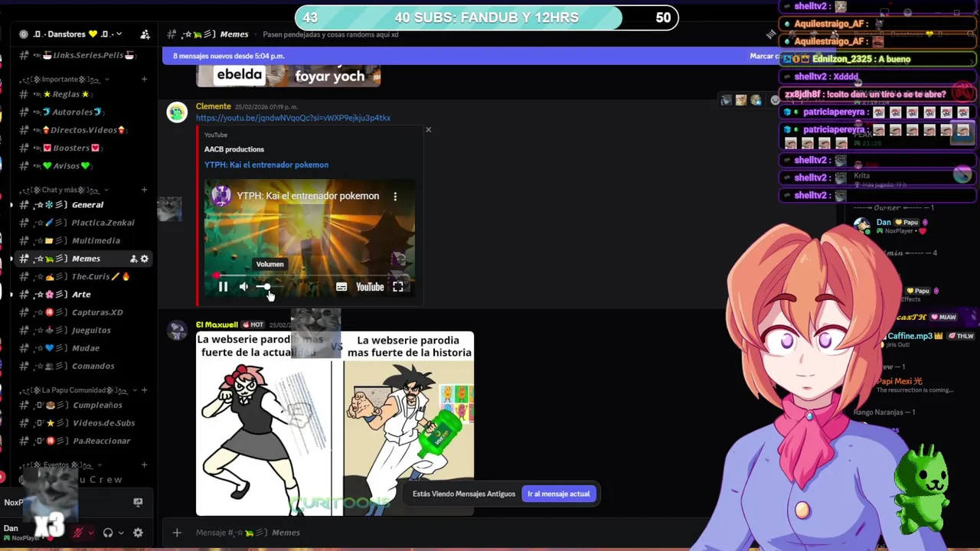This screenshot has height=551, width=980.
Task: Open El Maxwell's meme image
Action: tap(335, 423)
